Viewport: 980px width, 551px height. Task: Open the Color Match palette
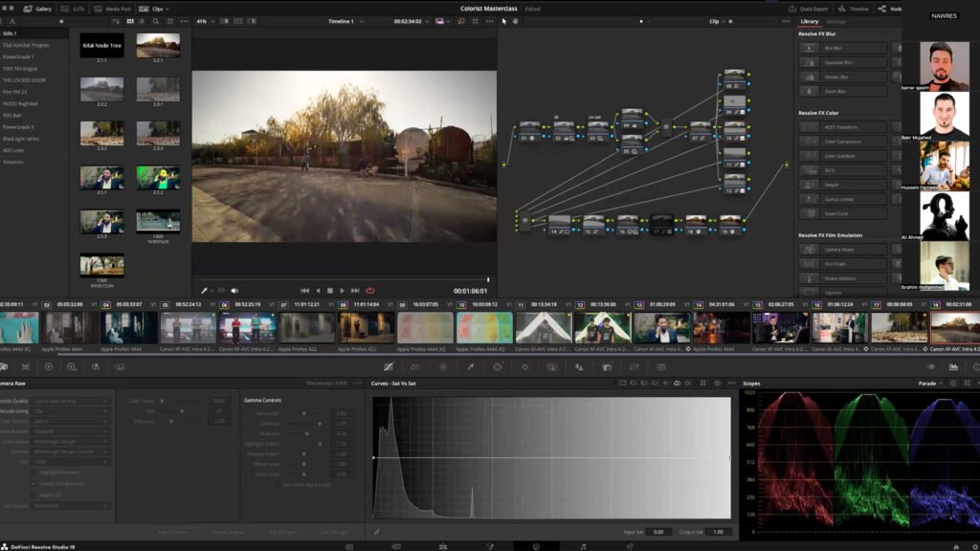pyautogui.click(x=26, y=367)
